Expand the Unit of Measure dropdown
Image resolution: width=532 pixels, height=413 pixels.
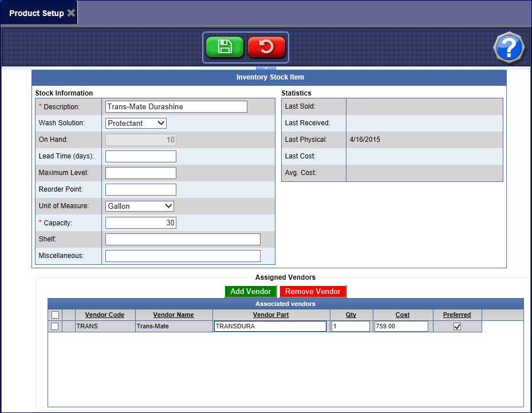(140, 206)
